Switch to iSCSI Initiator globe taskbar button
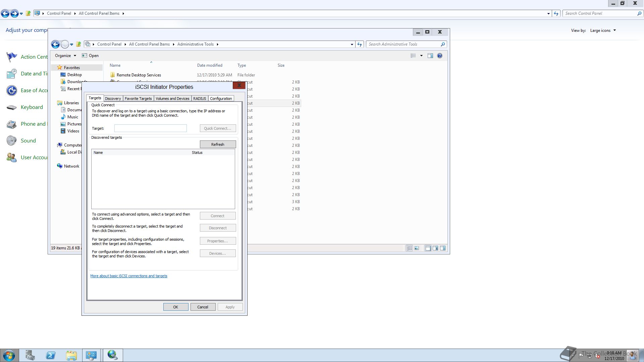This screenshot has height=362, width=644. [113, 355]
